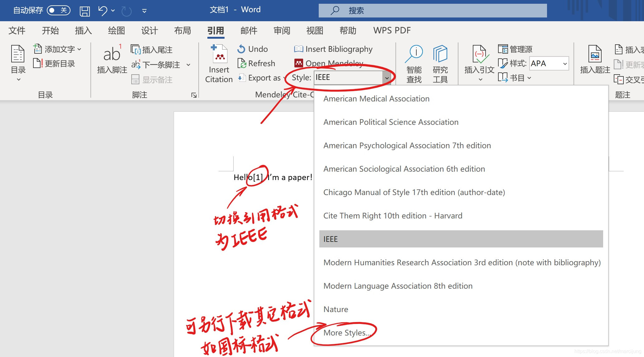Open Mendeley via Open Mendeley icon
Screen dimensions: 644x357
point(298,63)
